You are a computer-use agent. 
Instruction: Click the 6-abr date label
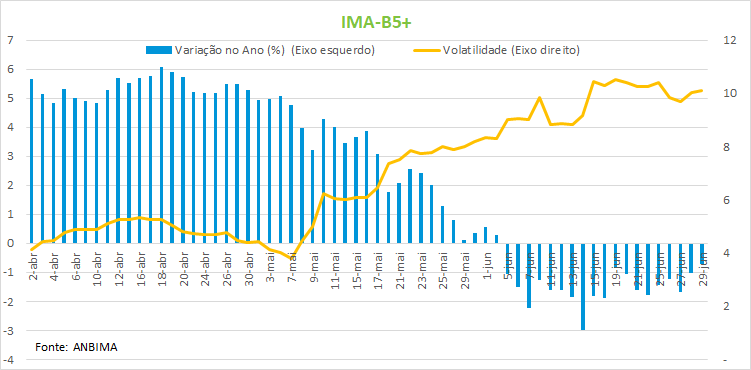coord(75,266)
